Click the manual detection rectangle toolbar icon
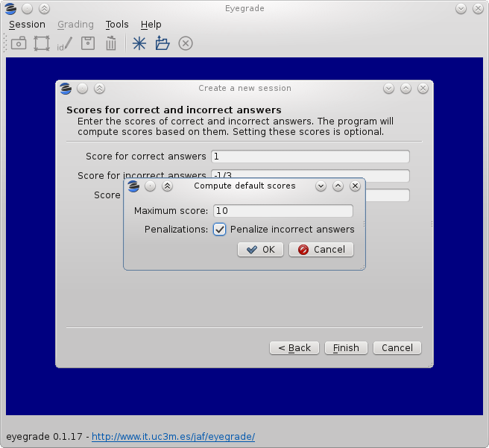Screen dimensions: 489x448 pyautogui.click(x=42, y=43)
